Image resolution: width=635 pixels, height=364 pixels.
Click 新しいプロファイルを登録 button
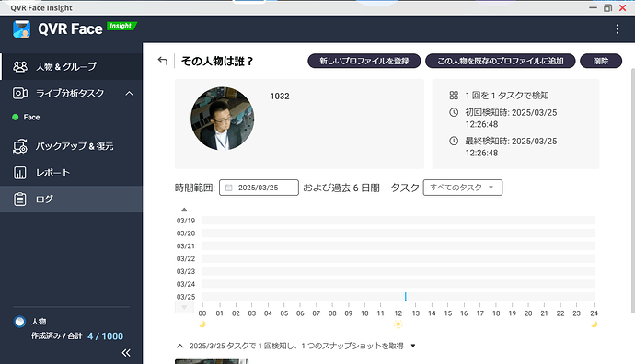tap(364, 61)
